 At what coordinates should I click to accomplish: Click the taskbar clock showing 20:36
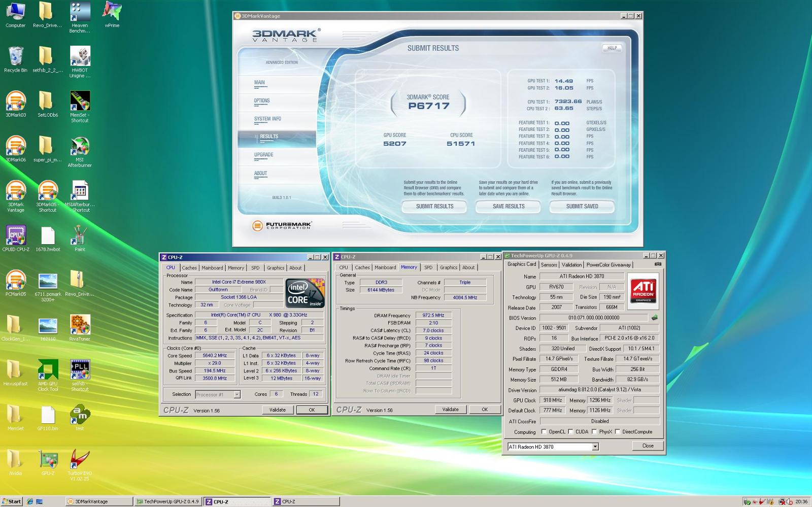801,501
